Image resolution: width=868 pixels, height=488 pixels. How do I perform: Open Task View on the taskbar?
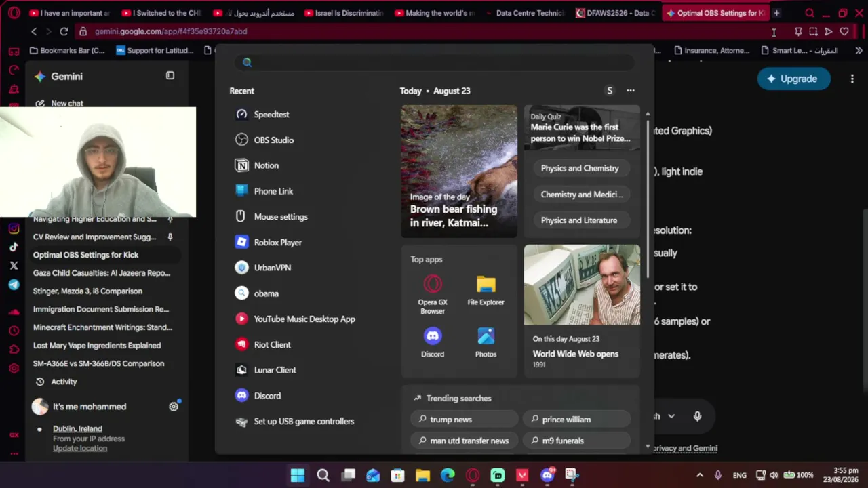[348, 475]
